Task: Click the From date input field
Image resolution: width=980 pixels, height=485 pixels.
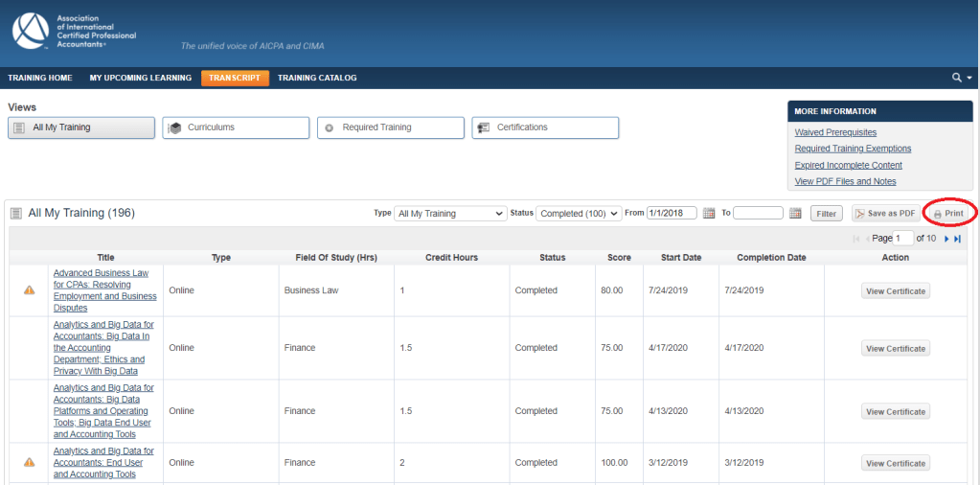Action: (x=672, y=214)
